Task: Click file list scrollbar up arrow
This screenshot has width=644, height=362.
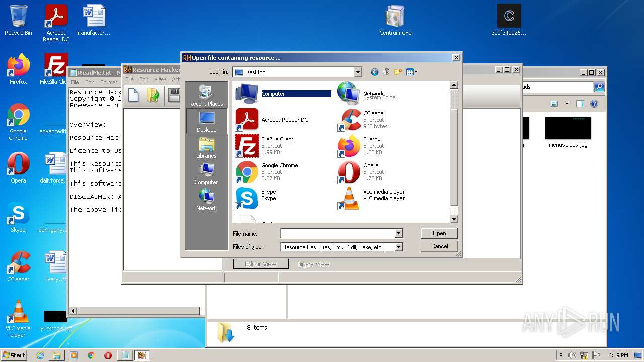Action: coord(454,85)
